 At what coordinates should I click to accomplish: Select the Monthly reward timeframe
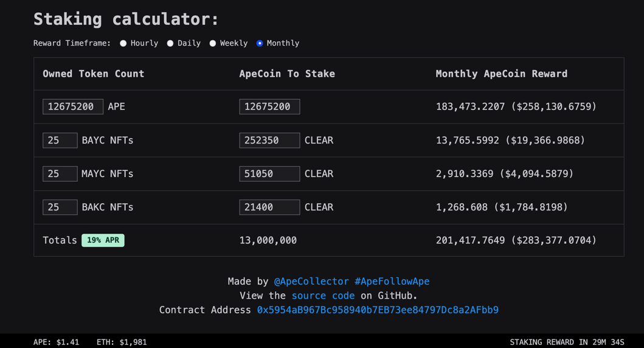pos(260,43)
